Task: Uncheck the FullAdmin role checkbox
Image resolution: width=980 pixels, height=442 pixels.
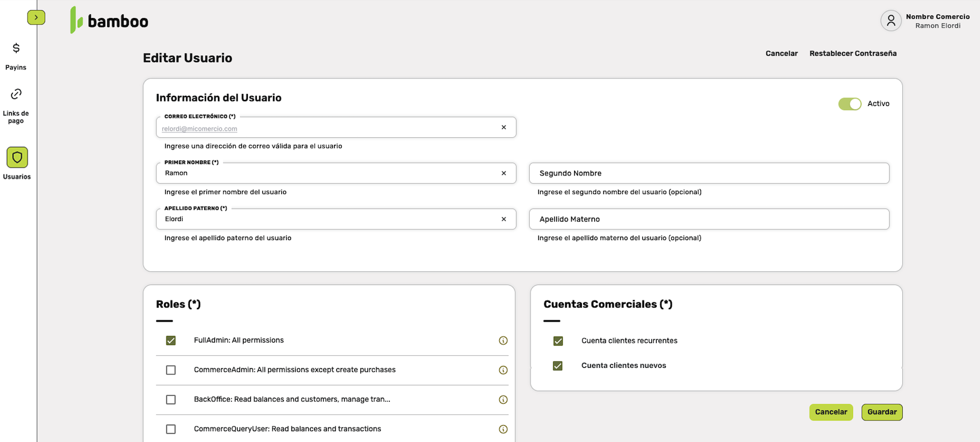Action: click(171, 341)
